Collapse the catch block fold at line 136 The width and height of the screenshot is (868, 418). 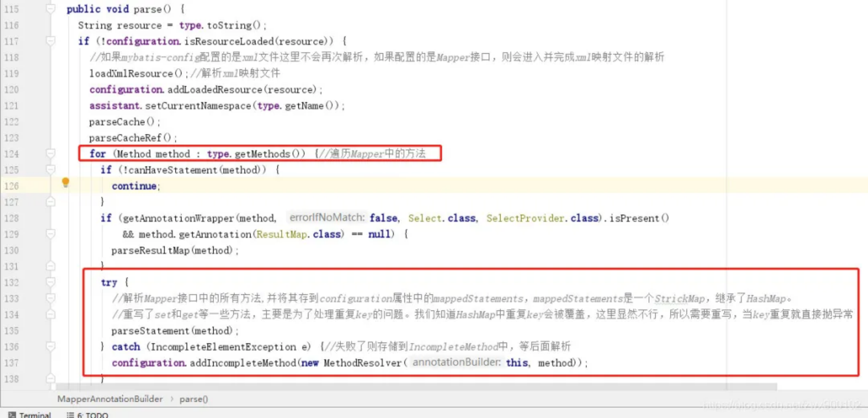50,346
